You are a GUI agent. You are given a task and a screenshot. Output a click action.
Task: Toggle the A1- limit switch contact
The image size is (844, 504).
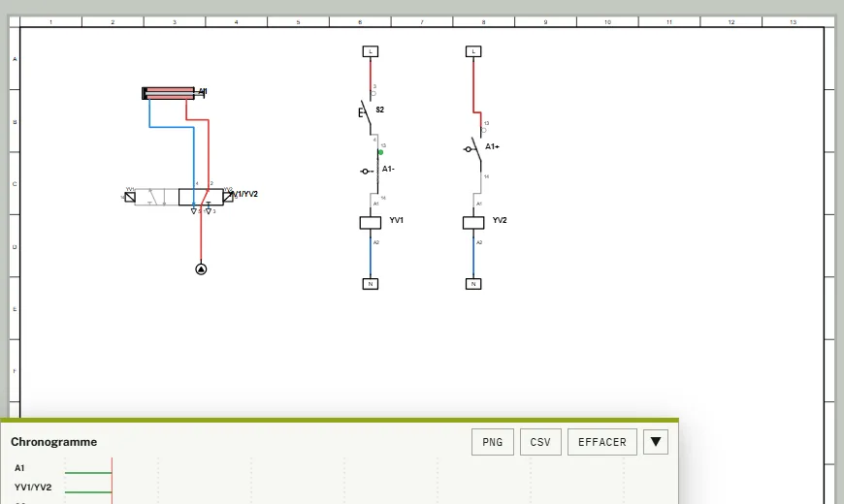pos(372,171)
